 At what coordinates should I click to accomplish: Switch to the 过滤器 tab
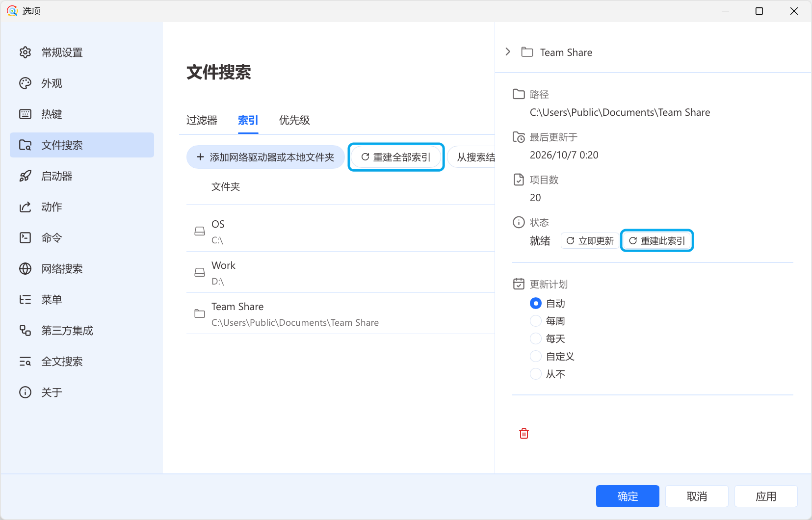point(202,120)
